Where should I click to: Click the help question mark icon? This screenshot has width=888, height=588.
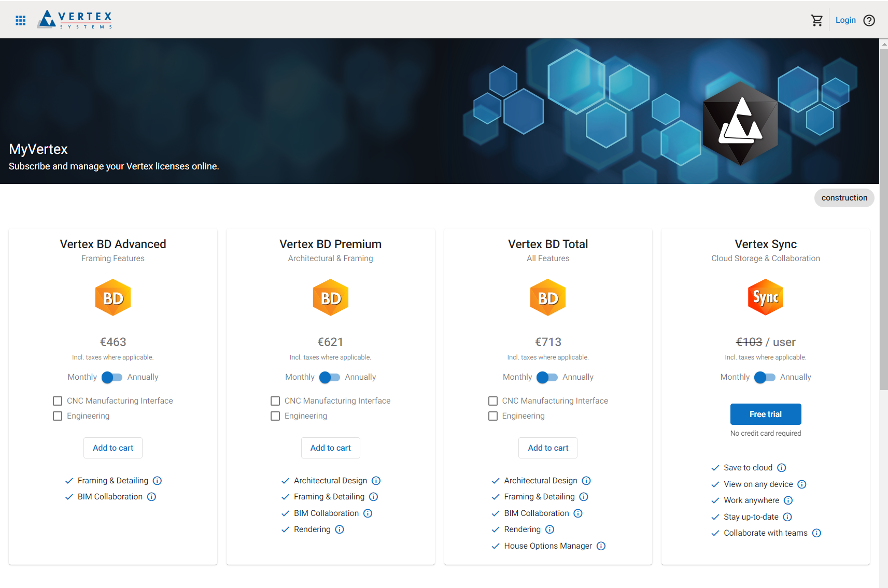(869, 20)
